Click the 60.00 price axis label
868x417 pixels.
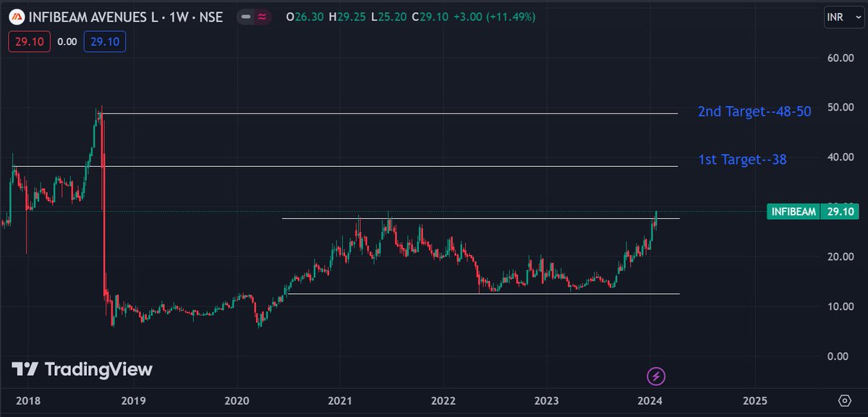click(841, 59)
